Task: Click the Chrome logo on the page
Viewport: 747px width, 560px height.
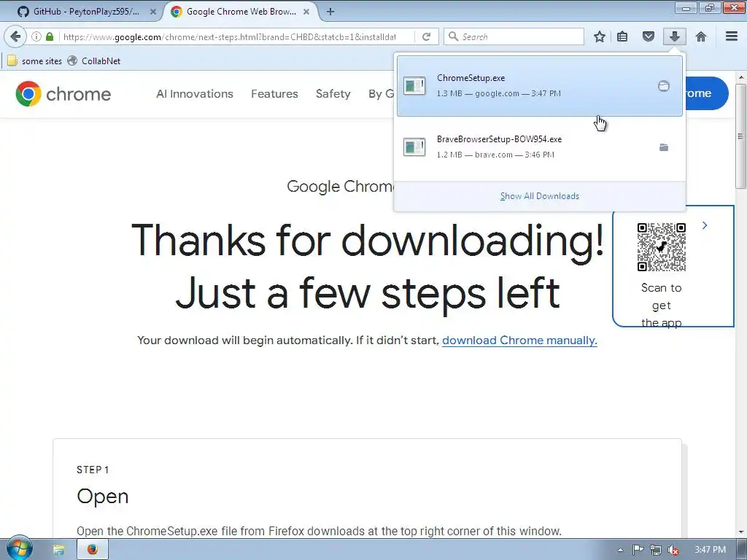Action: point(63,94)
